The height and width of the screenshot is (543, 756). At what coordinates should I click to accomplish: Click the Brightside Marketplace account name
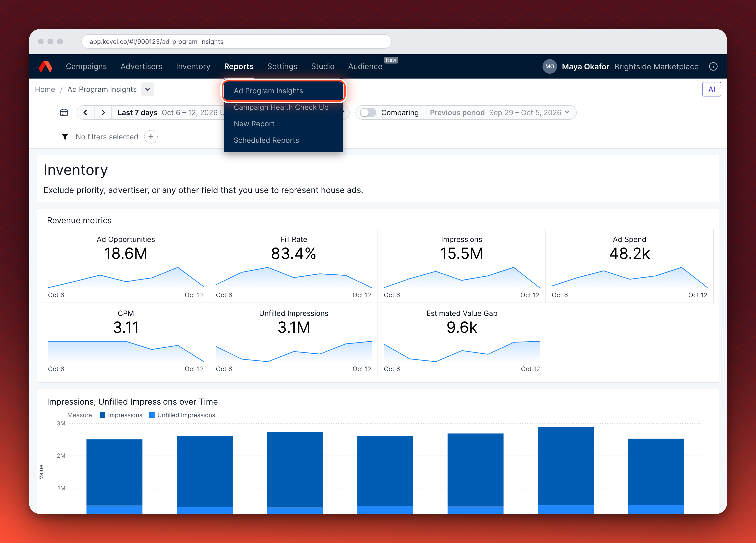pyautogui.click(x=656, y=66)
